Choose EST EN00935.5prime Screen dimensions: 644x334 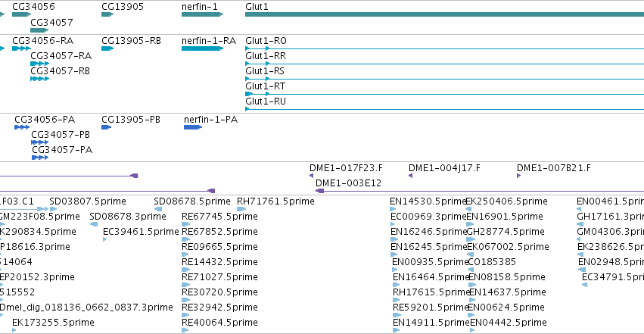coord(430,262)
